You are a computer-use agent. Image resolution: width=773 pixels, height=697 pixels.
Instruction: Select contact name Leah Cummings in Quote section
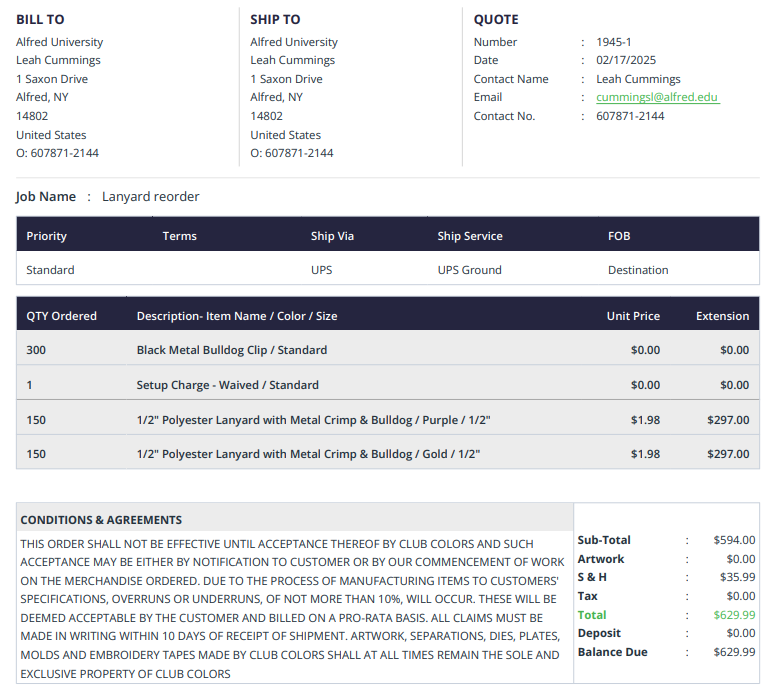point(638,79)
